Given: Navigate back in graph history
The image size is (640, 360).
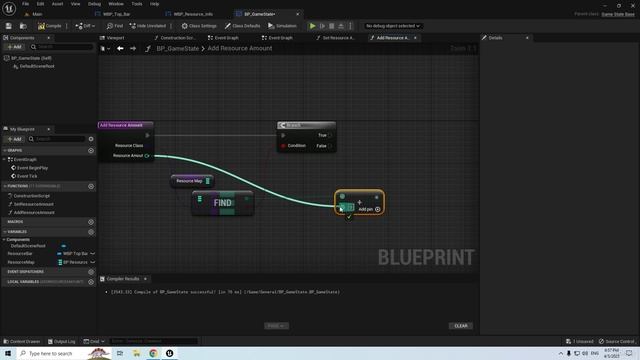Looking at the screenshot, I should coord(120,49).
